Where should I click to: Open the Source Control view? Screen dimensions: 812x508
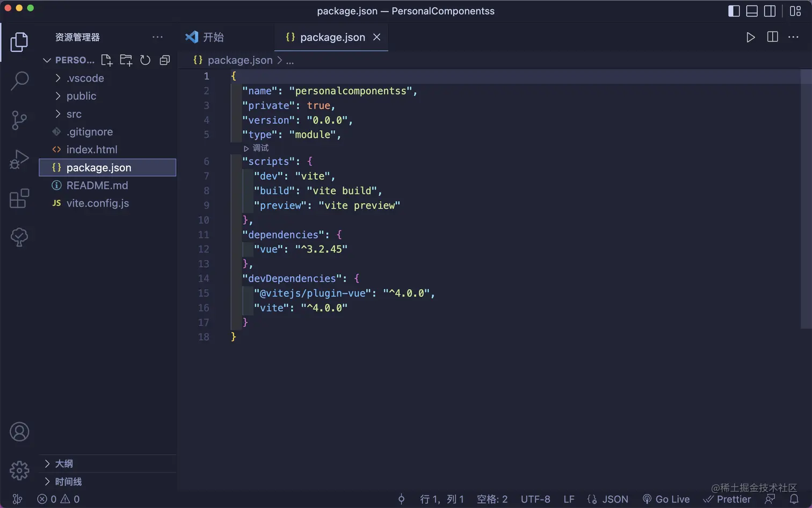pyautogui.click(x=19, y=120)
